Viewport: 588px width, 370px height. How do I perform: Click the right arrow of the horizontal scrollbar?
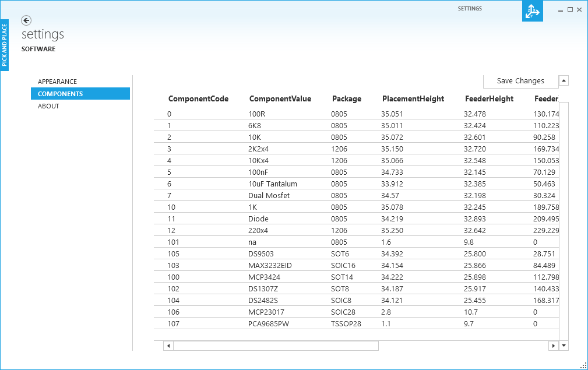pos(553,345)
